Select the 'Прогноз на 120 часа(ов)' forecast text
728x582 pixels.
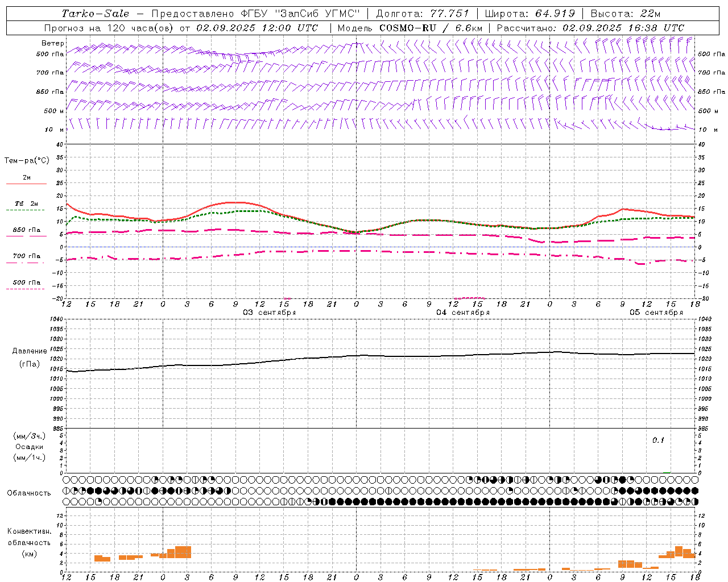(x=109, y=28)
